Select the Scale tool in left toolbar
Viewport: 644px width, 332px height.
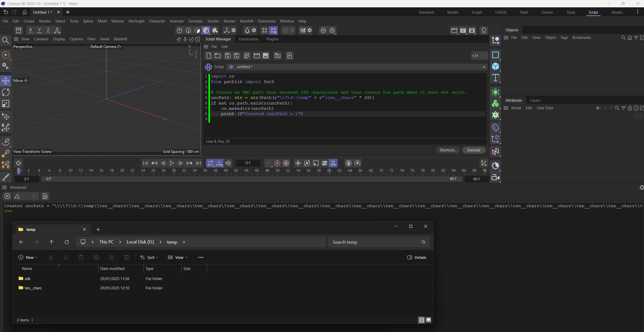(x=6, y=104)
